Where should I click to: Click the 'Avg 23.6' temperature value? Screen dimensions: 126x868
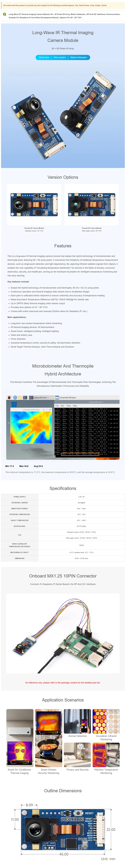[x=38, y=466]
